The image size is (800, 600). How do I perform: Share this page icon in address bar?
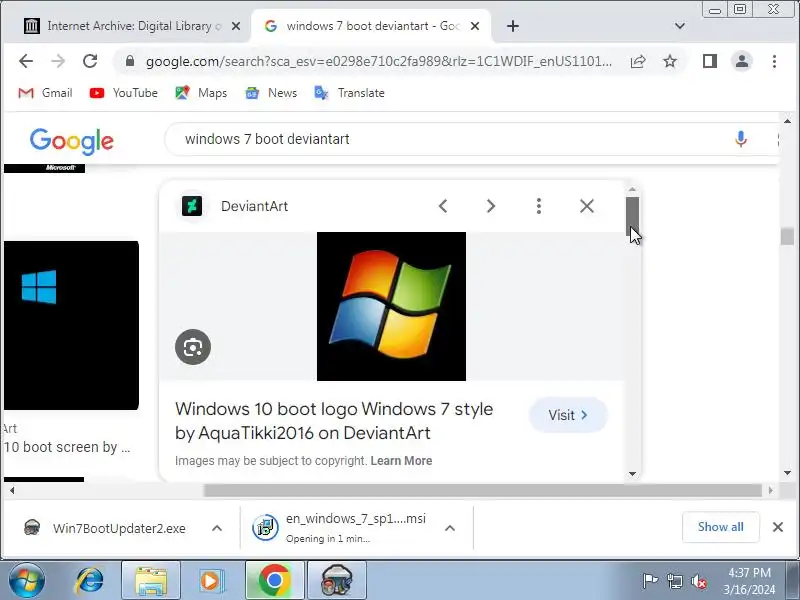pyautogui.click(x=638, y=61)
